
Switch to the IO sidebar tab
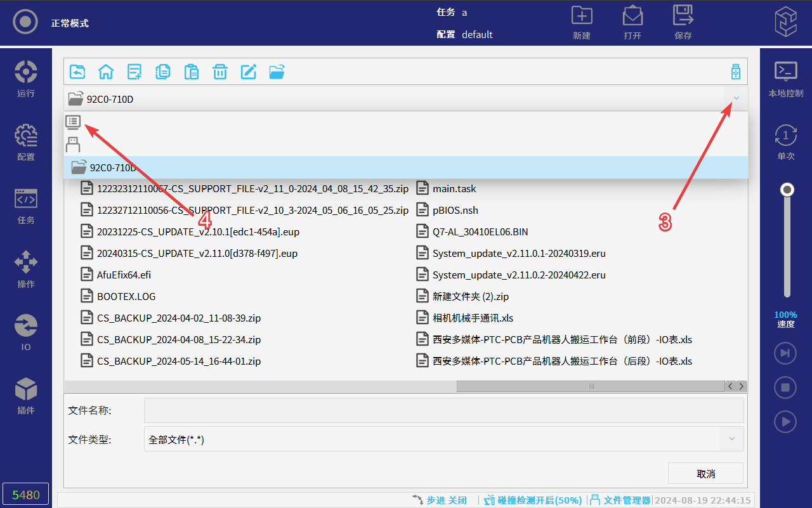26,332
